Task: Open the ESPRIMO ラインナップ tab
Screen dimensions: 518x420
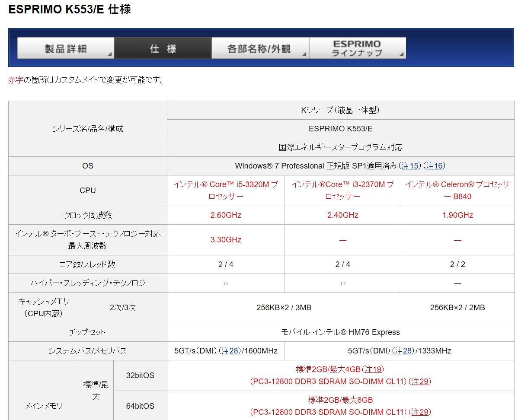Action: click(x=358, y=48)
